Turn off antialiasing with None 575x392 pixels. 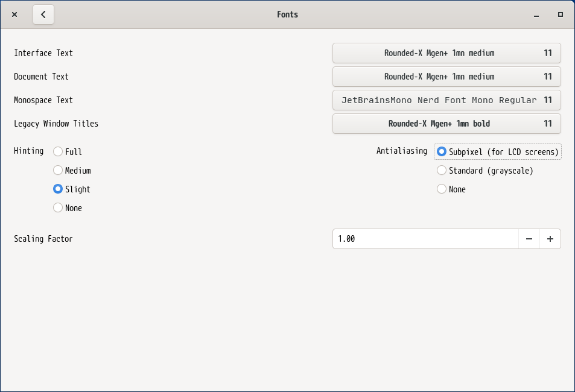[x=442, y=189]
